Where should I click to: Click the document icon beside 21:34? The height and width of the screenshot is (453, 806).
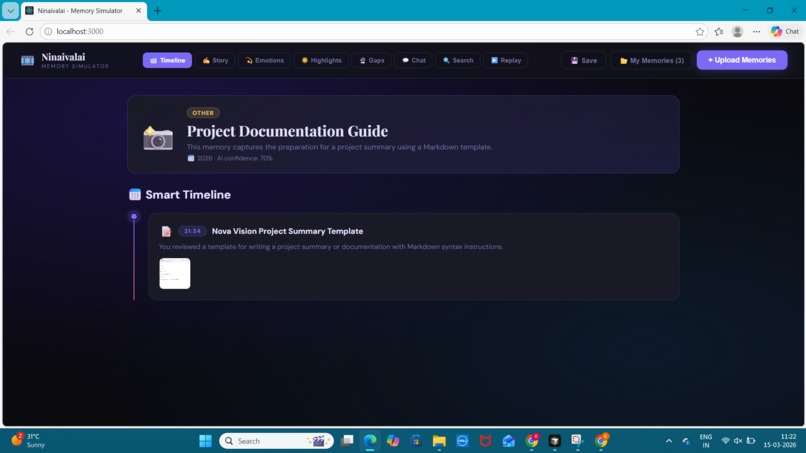pyautogui.click(x=166, y=231)
